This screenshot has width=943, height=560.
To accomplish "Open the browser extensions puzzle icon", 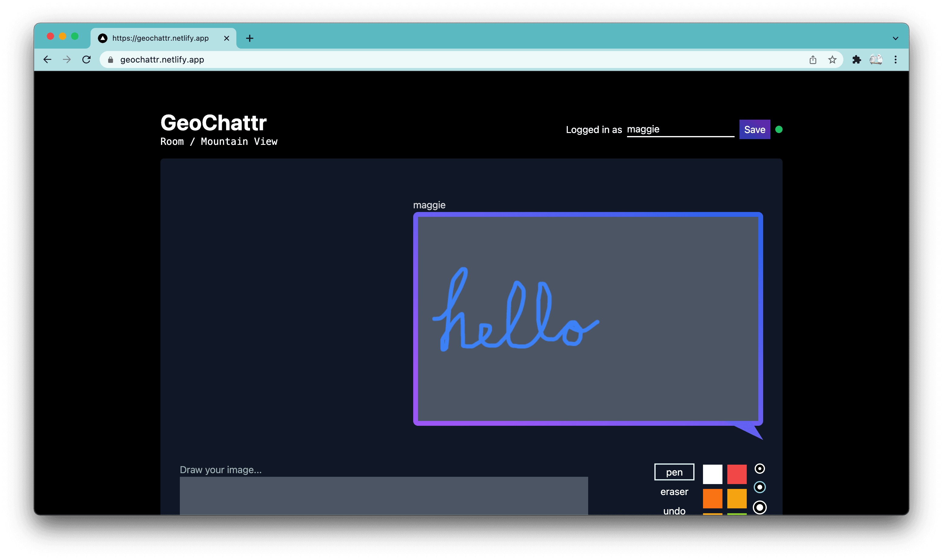I will (x=856, y=60).
